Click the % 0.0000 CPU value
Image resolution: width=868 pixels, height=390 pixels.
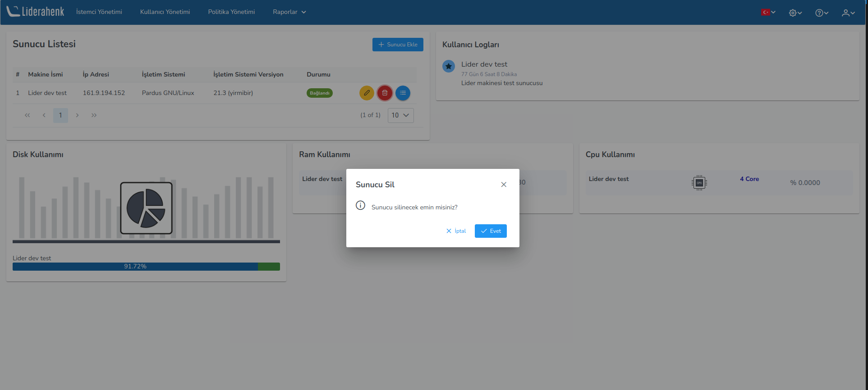[805, 183]
